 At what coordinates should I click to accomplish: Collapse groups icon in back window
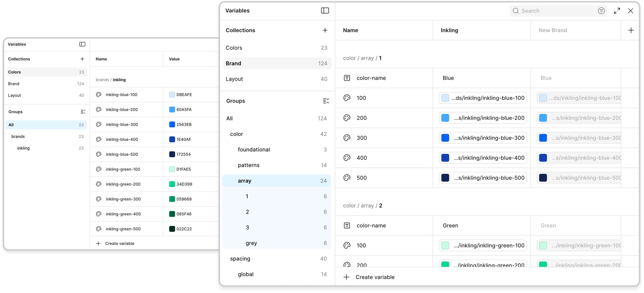tap(83, 112)
